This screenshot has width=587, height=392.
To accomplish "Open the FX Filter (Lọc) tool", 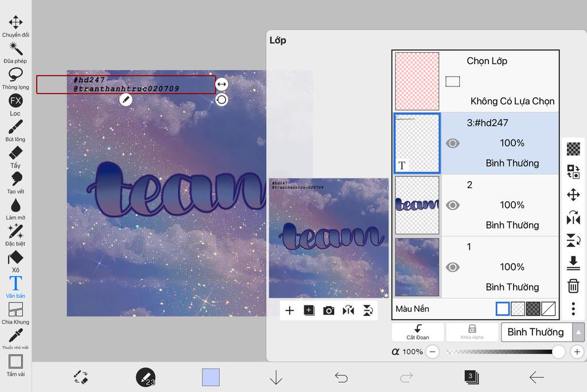I will pyautogui.click(x=15, y=101).
